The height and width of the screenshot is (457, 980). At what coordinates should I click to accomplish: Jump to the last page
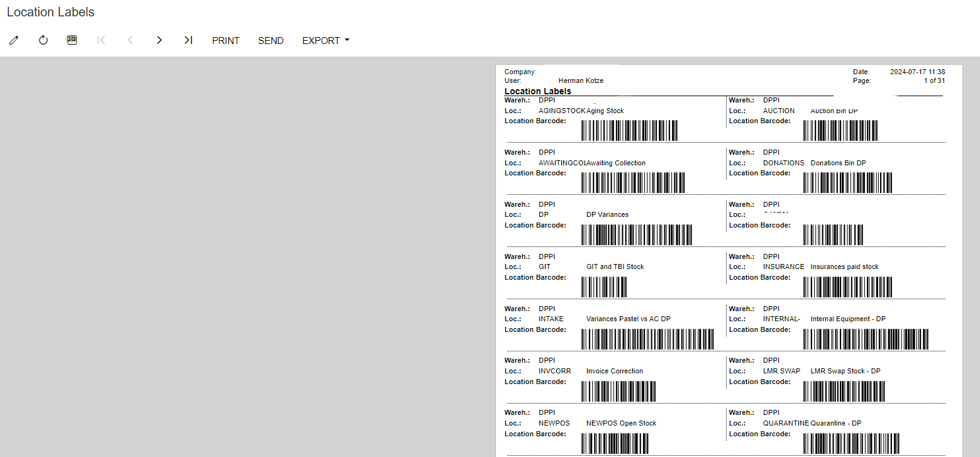(x=188, y=40)
